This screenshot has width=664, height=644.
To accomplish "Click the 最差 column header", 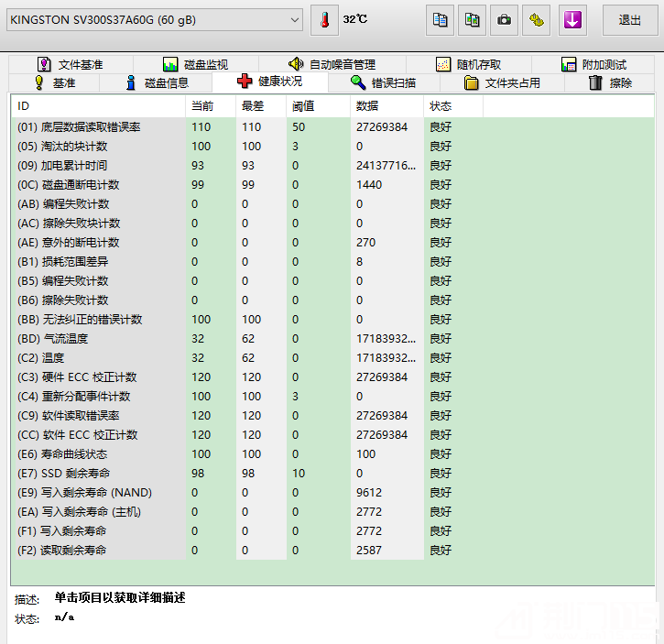I will click(261, 106).
